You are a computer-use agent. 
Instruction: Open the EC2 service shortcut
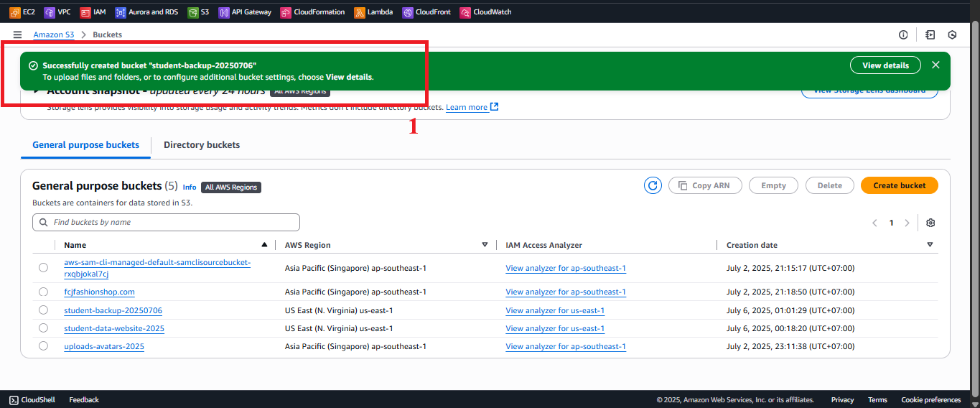point(22,12)
